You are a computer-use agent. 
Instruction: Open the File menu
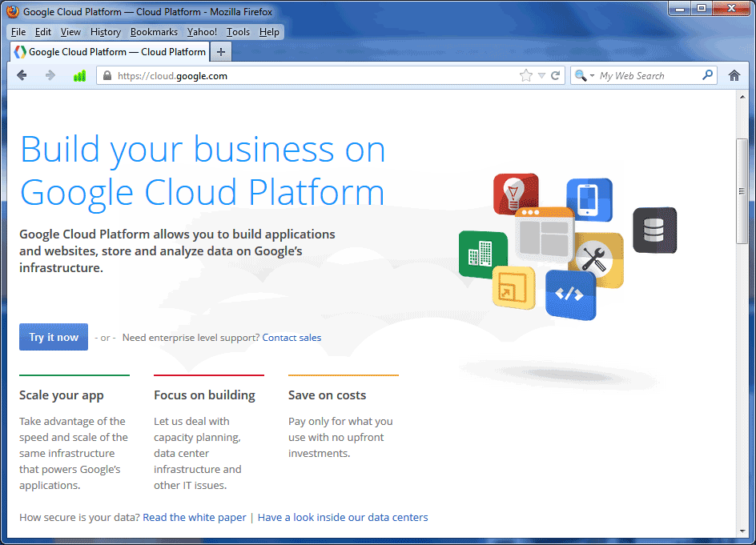coord(18,32)
